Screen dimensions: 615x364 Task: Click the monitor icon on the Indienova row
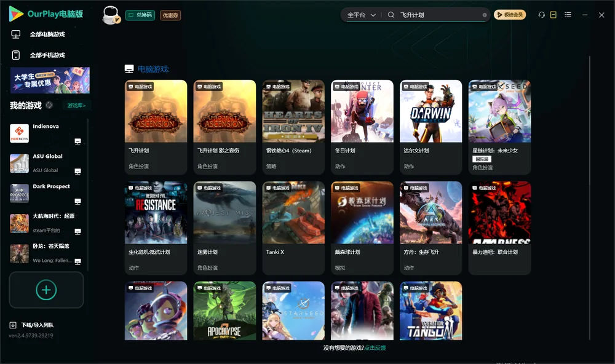[77, 141]
